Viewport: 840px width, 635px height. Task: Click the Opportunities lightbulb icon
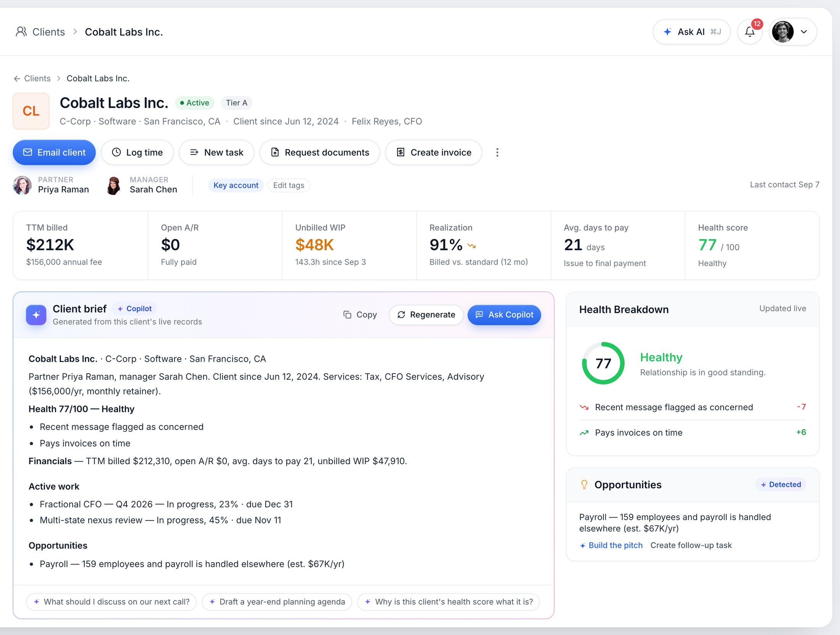[x=584, y=485]
